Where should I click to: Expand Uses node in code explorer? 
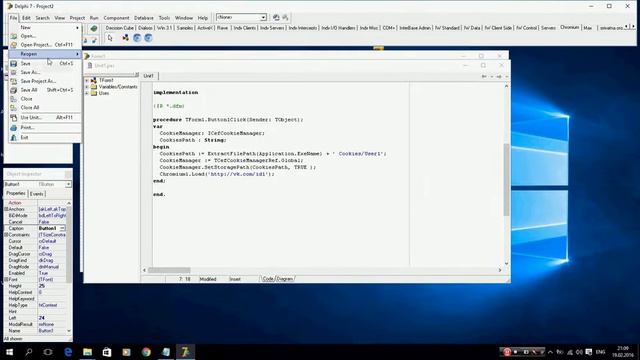click(87, 93)
